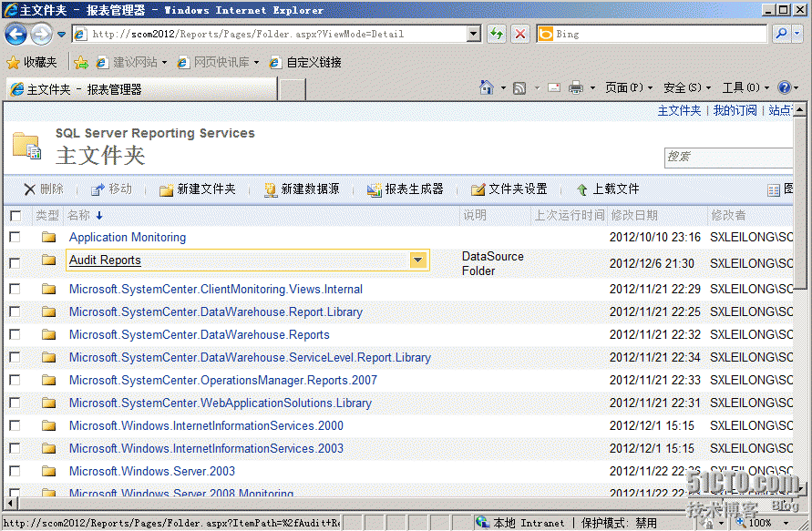Open the Microsoft.Windows.InternetInformationServices.2000 folder link

tap(206, 425)
